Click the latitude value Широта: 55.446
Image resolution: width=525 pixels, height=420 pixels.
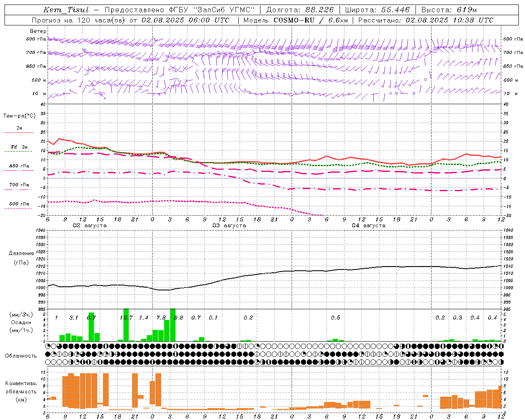point(377,10)
